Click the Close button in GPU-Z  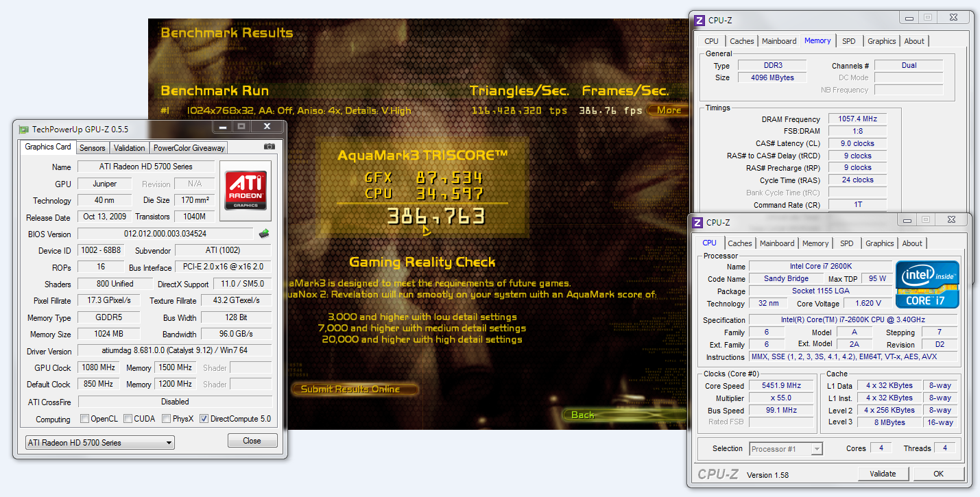pyautogui.click(x=252, y=441)
